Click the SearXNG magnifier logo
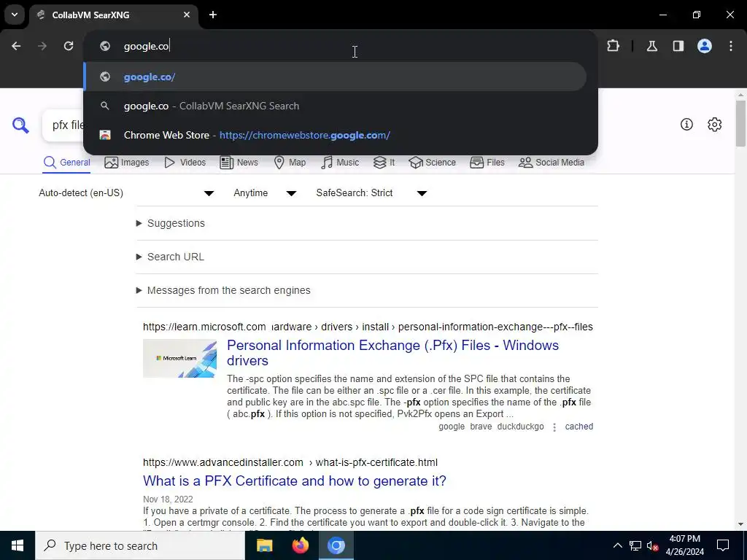Image resolution: width=747 pixels, height=560 pixels. tap(20, 125)
